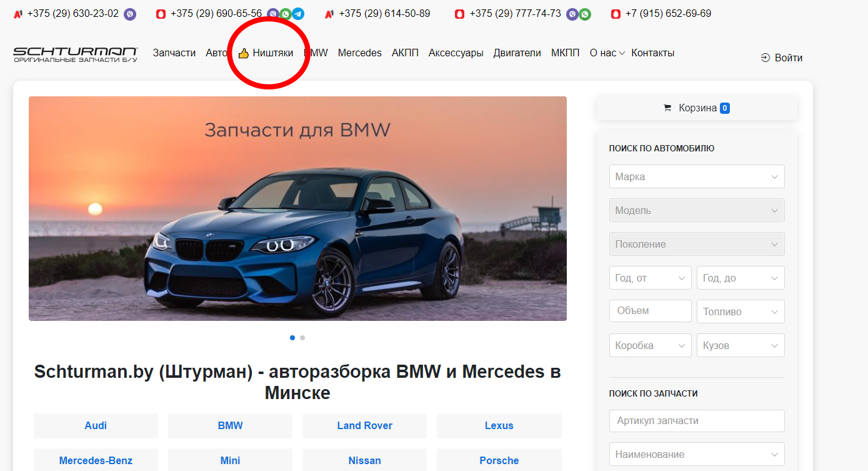
Task: Click the Войти login icon
Action: (766, 58)
